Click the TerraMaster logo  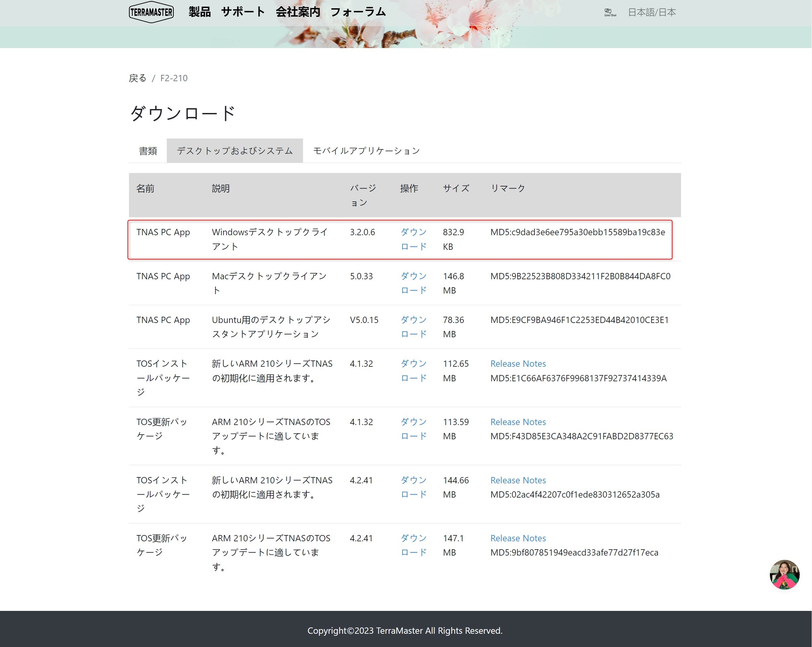[151, 12]
